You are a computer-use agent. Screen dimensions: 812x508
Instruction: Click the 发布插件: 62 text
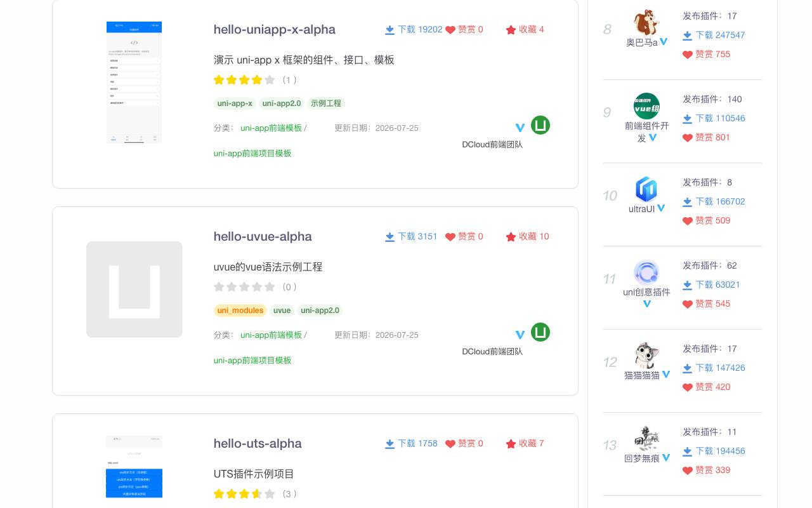pyautogui.click(x=710, y=265)
